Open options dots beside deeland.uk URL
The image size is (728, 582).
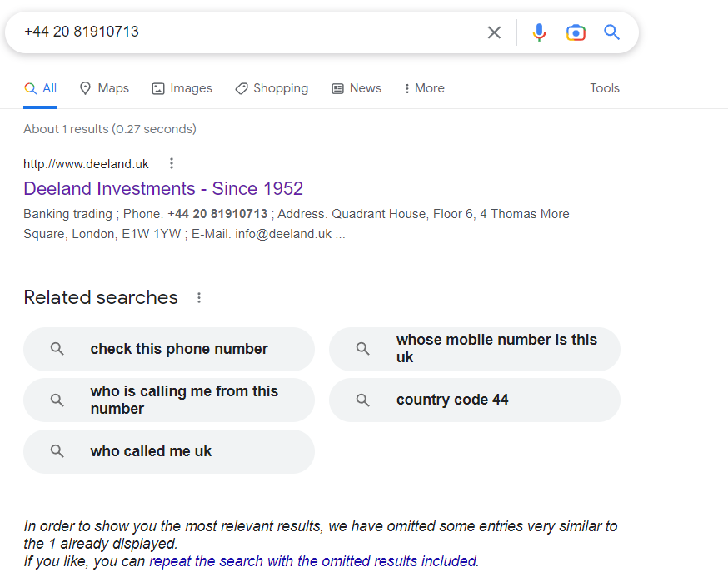coord(172,163)
